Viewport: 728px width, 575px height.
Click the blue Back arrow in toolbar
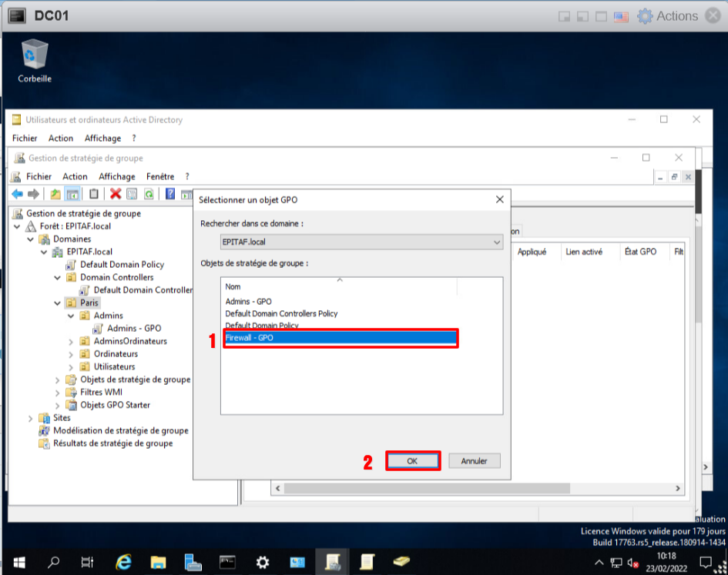(17, 194)
